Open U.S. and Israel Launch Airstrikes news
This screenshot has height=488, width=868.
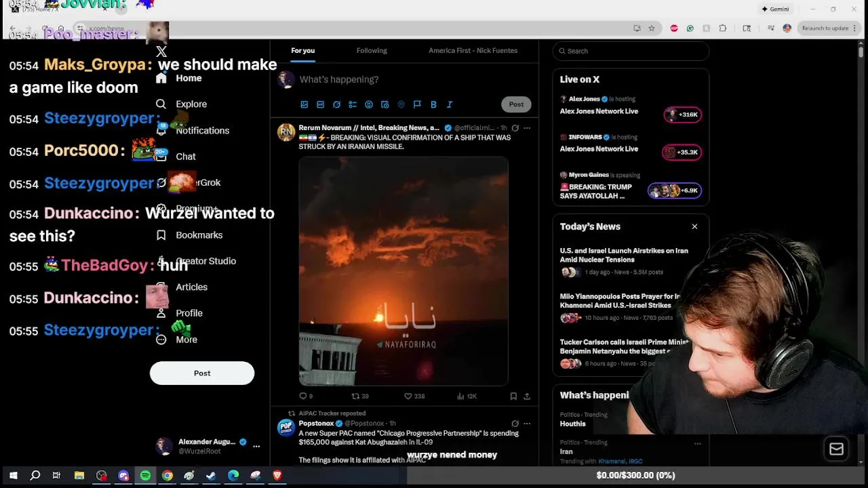click(624, 255)
